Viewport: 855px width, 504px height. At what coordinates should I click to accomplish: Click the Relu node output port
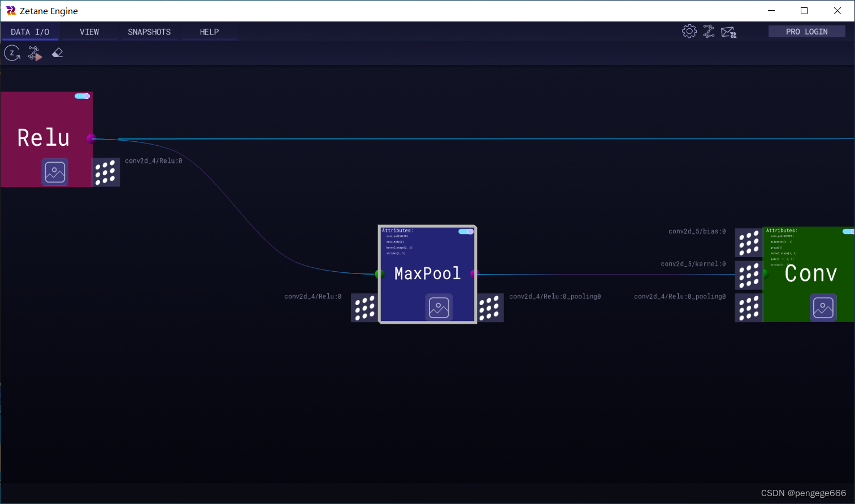(x=91, y=138)
